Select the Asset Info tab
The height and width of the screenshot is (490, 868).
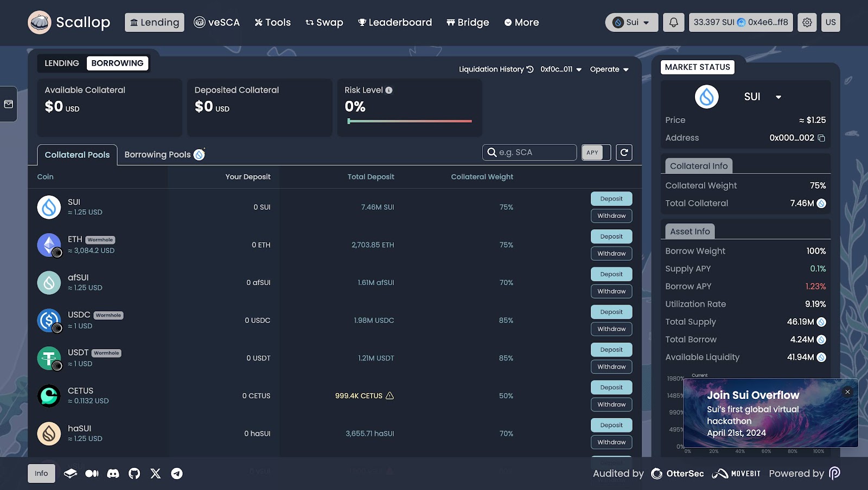click(690, 231)
